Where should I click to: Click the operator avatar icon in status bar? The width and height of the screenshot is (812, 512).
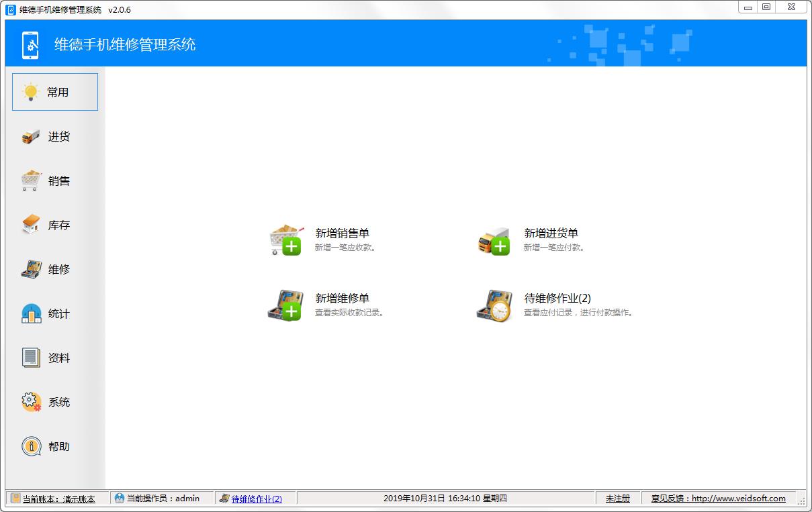[x=120, y=498]
